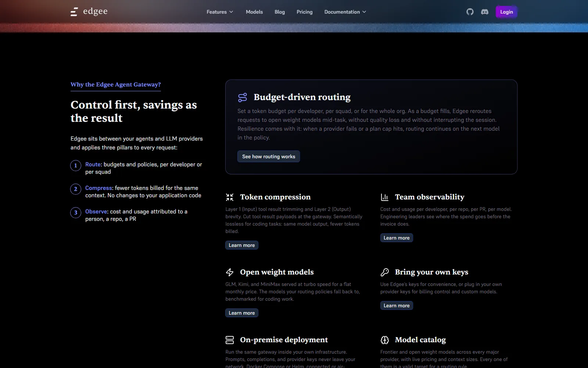Click the numbered circle 2 beside Compress

76,189
